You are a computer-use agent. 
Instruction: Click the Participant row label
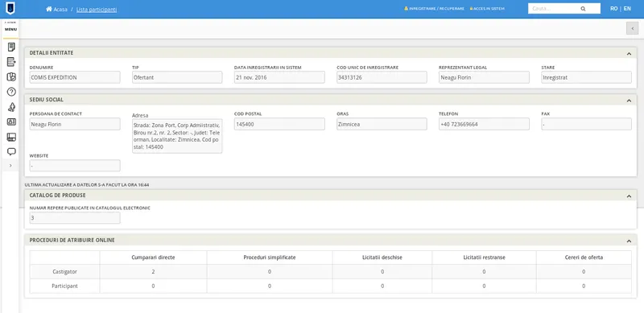[64, 286]
